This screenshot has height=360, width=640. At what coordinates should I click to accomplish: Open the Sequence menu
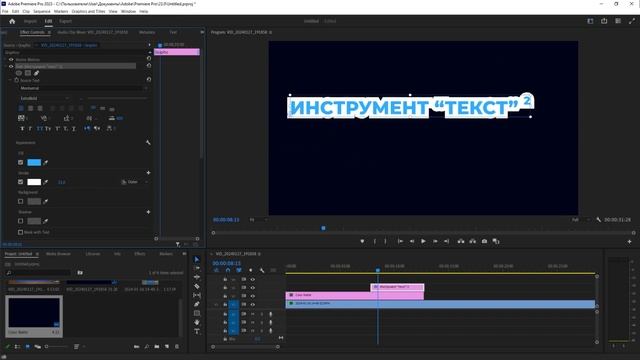click(42, 11)
